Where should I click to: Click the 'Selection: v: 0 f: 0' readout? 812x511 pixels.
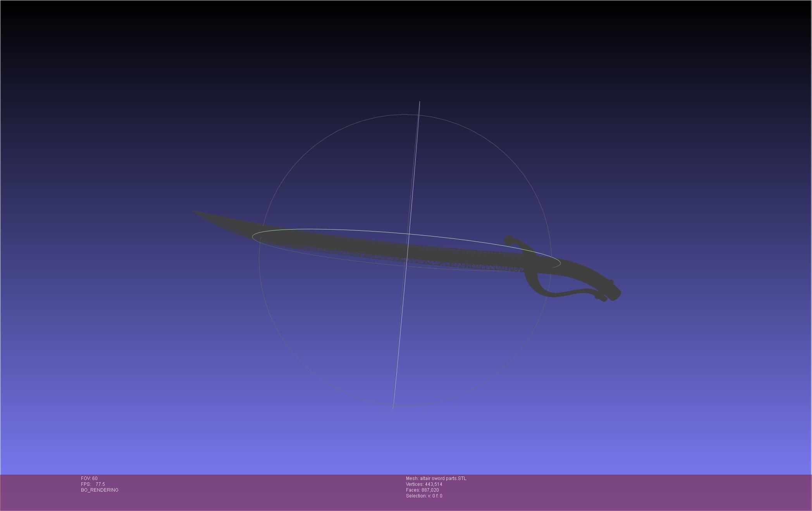click(x=424, y=496)
